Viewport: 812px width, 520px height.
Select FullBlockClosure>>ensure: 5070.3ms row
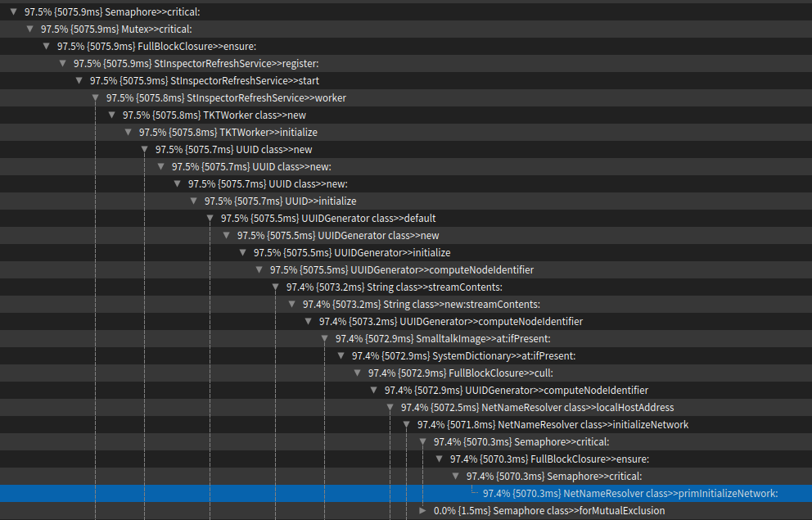[x=406, y=459]
